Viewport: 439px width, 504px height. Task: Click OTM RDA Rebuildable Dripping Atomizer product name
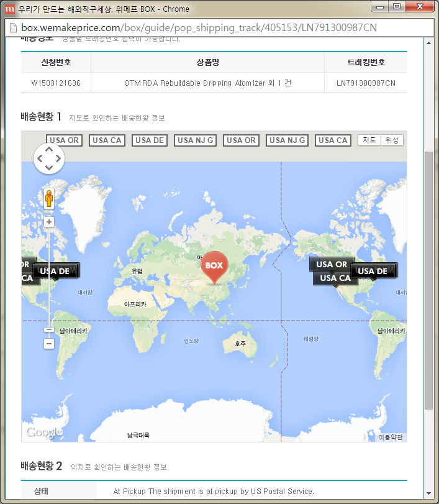point(208,83)
